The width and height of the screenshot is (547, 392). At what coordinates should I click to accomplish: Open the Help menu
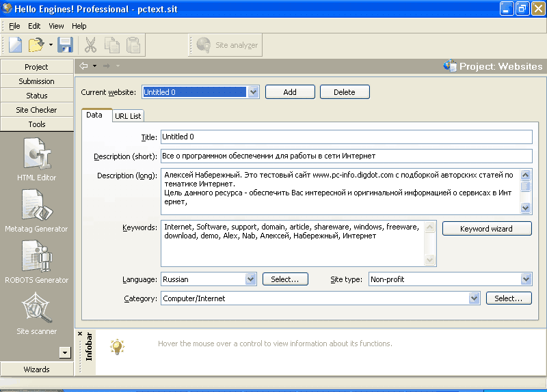click(x=79, y=26)
